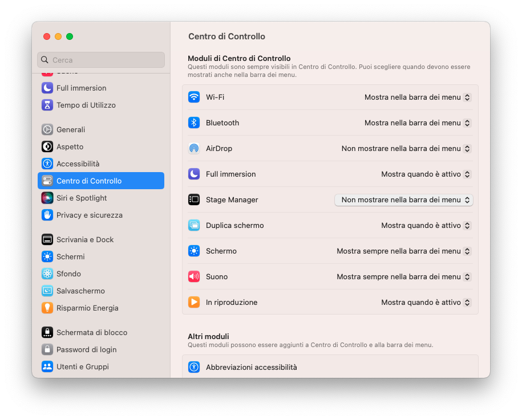Open Scrivania e Dock from the sidebar

tap(101, 239)
